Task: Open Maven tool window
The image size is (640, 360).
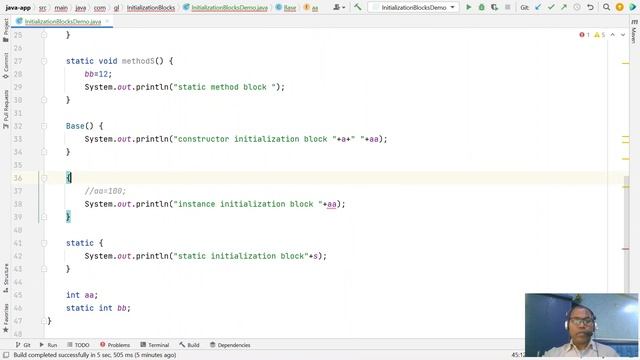Action: coord(634,32)
